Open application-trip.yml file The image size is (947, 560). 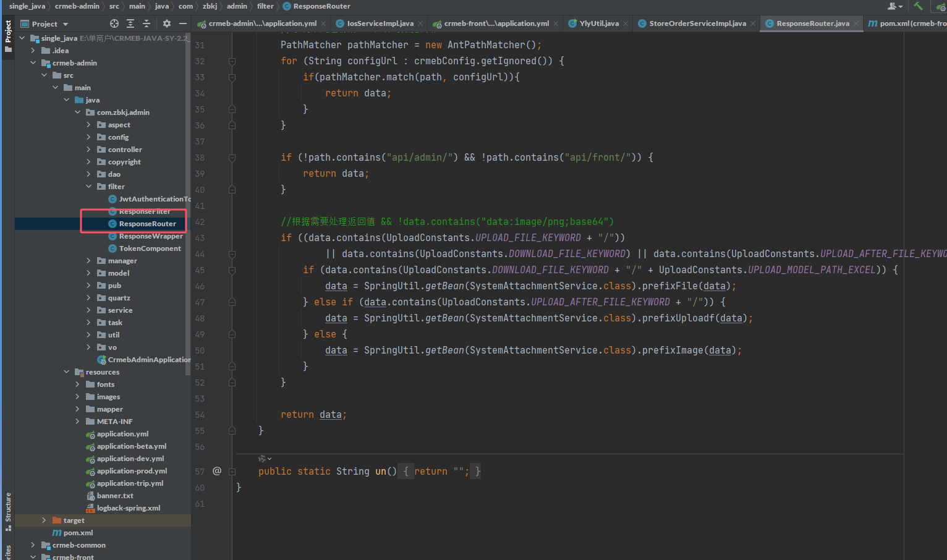pos(125,483)
